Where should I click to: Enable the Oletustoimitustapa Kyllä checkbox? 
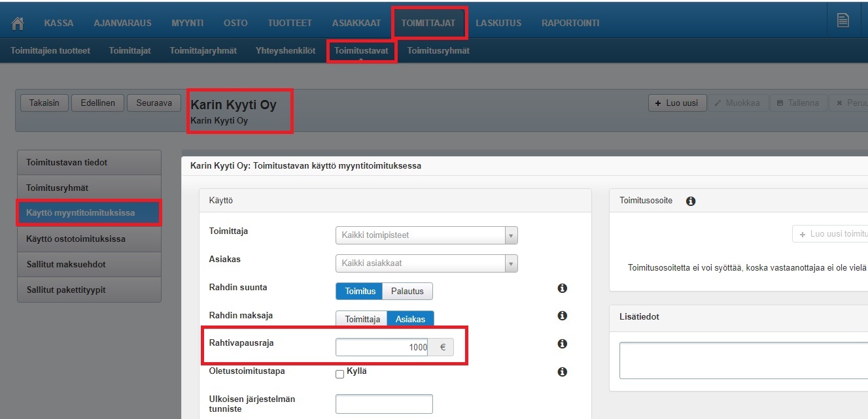click(339, 374)
